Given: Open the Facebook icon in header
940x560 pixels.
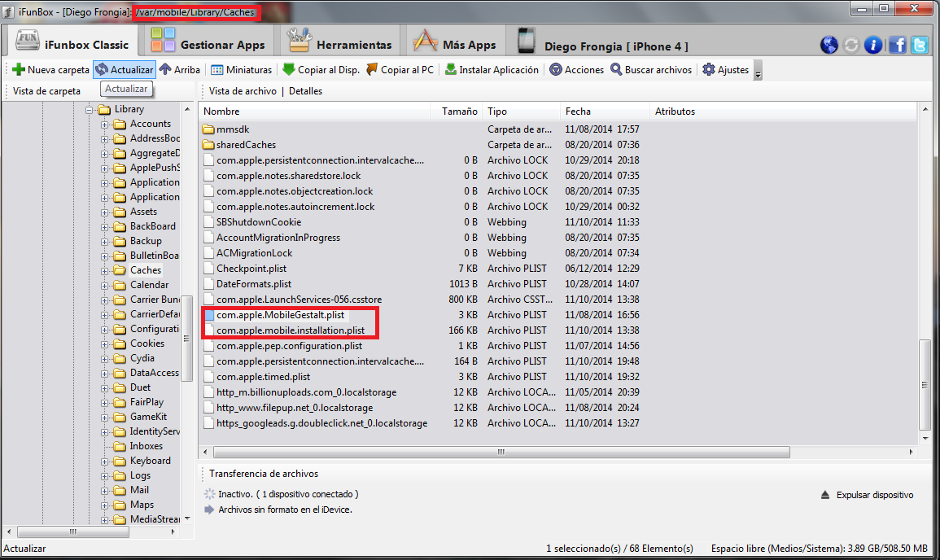Looking at the screenshot, I should [x=897, y=45].
